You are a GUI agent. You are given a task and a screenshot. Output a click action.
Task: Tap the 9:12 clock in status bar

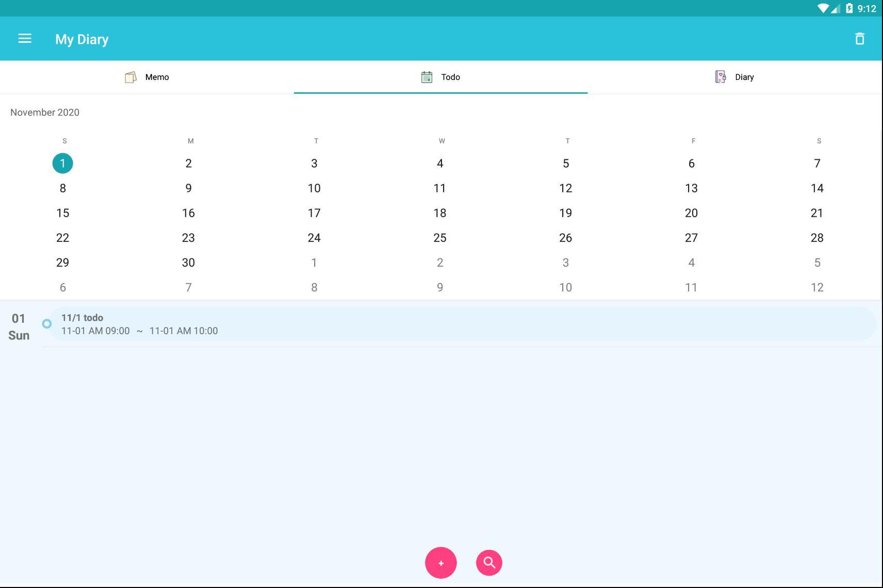pos(866,8)
